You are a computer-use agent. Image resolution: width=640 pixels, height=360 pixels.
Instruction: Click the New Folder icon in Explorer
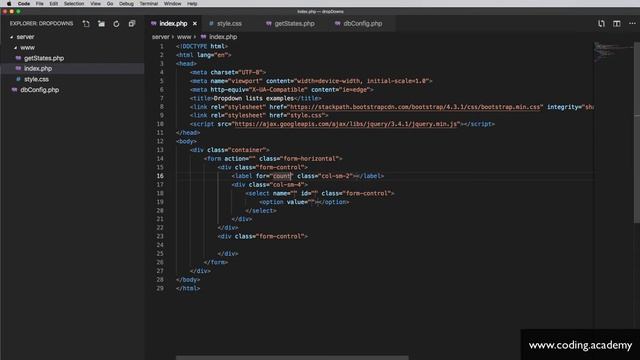coord(101,24)
